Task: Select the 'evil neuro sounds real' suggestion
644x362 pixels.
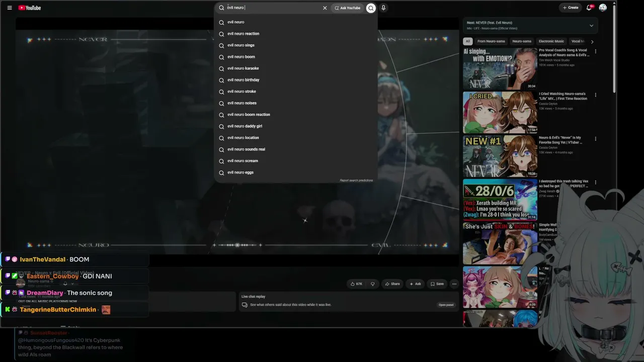Action: (x=296, y=149)
